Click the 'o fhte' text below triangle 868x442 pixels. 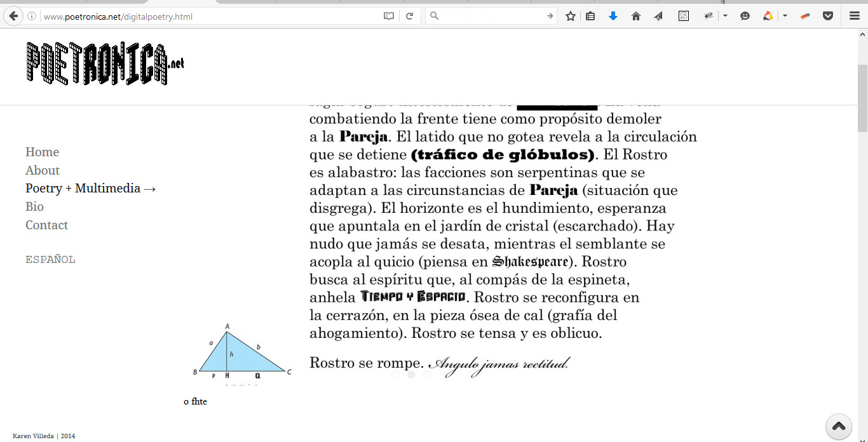click(x=195, y=401)
